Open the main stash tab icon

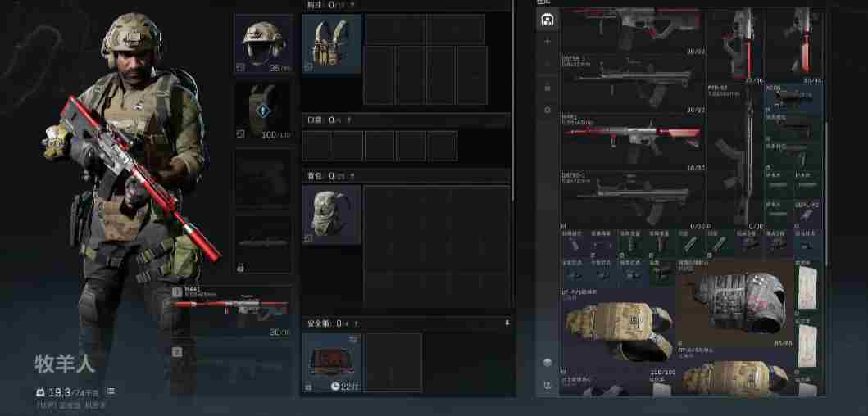[548, 20]
